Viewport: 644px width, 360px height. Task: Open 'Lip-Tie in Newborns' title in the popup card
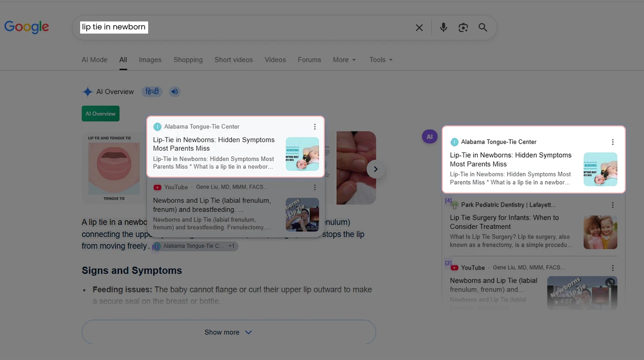(214, 144)
